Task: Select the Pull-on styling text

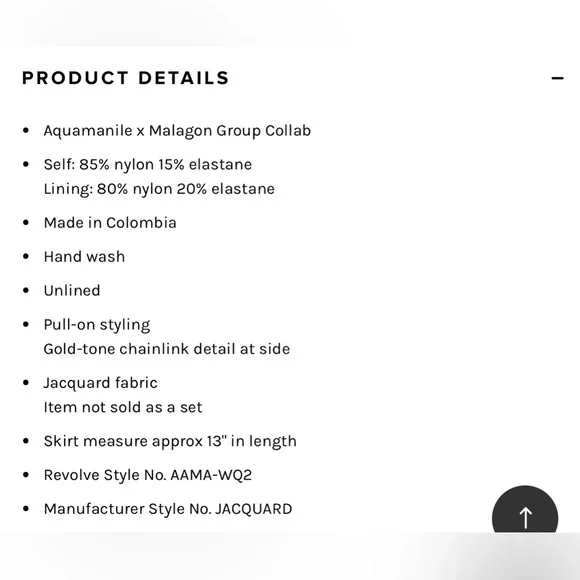Action: tap(97, 325)
